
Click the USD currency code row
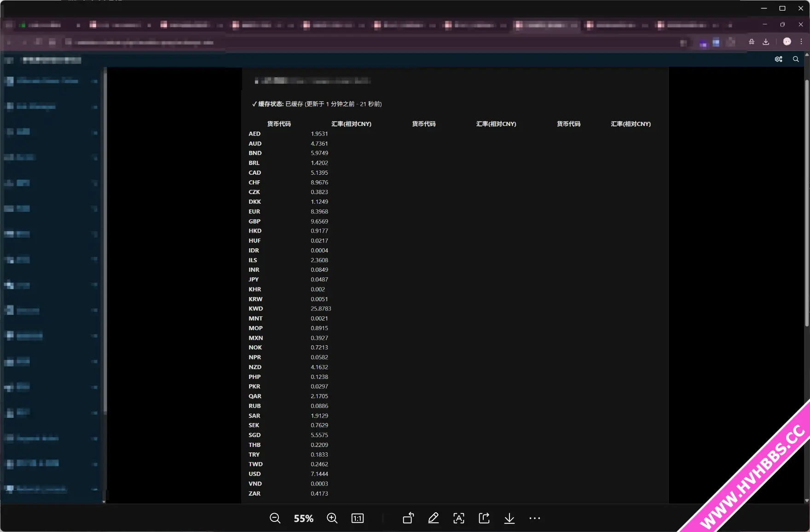[255, 474]
